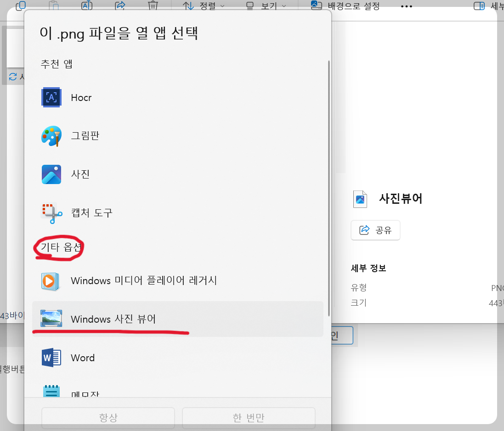Click the 사진뷰어 file name title
504x431 pixels.
[401, 198]
